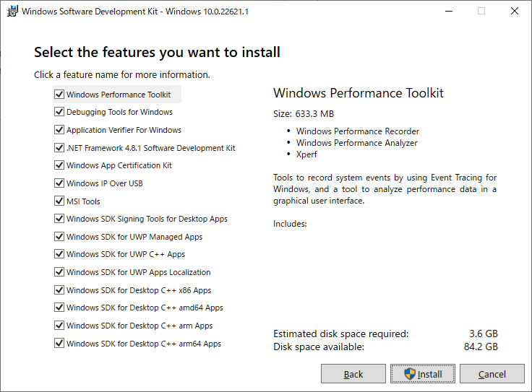The height and width of the screenshot is (392, 532).
Task: Select the Windows Performance Toolkit feature name
Action: coord(119,95)
